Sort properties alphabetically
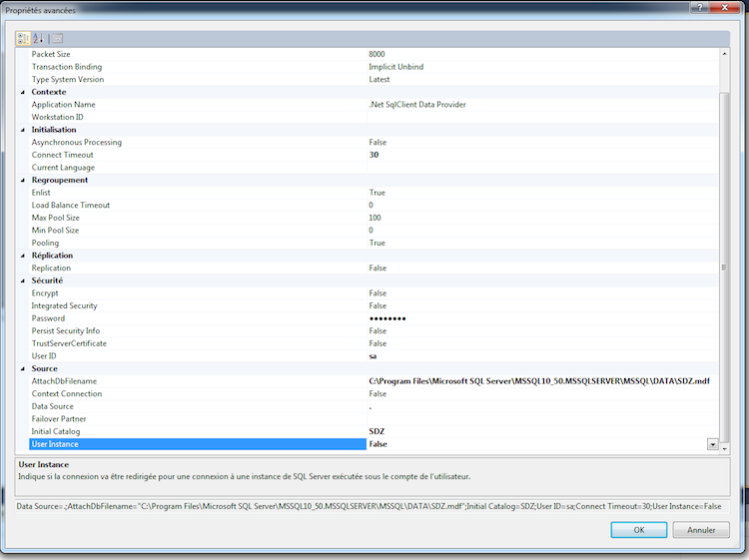 40,38
